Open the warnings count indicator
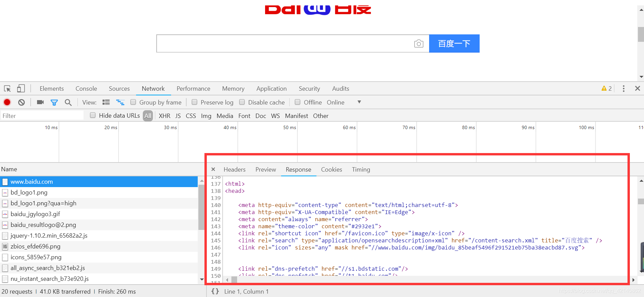644x297 pixels. point(607,88)
